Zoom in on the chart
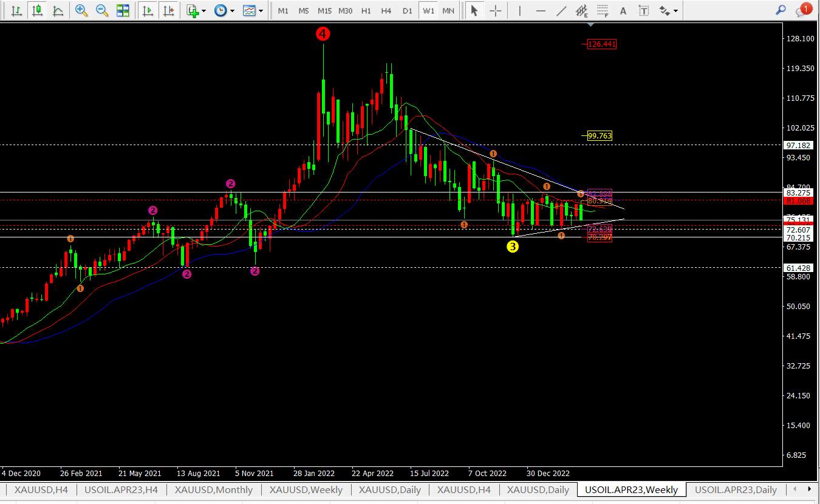Screen dimensions: 820x504 [81, 10]
